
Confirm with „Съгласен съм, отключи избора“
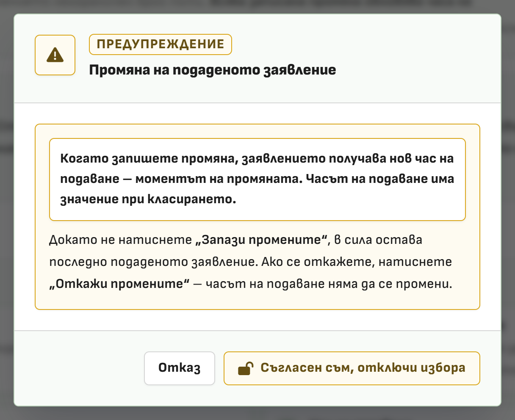point(352,368)
